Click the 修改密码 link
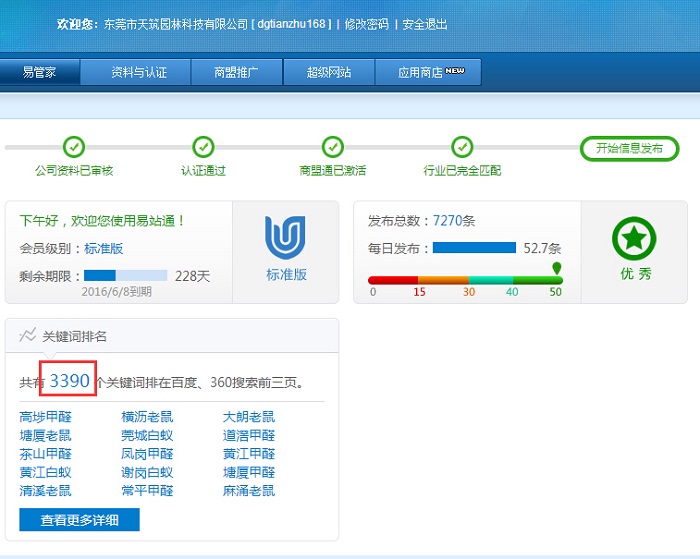The image size is (700, 559). click(x=366, y=24)
